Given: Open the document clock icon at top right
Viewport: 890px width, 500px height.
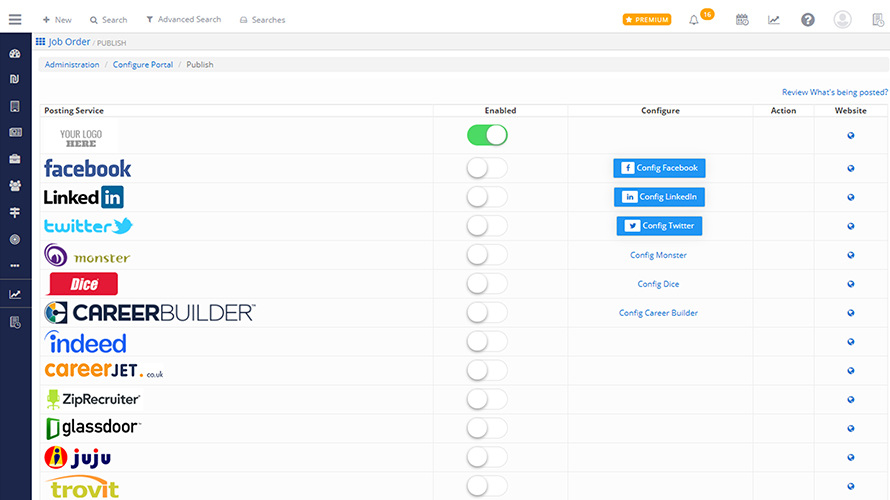Looking at the screenshot, I should (878, 20).
